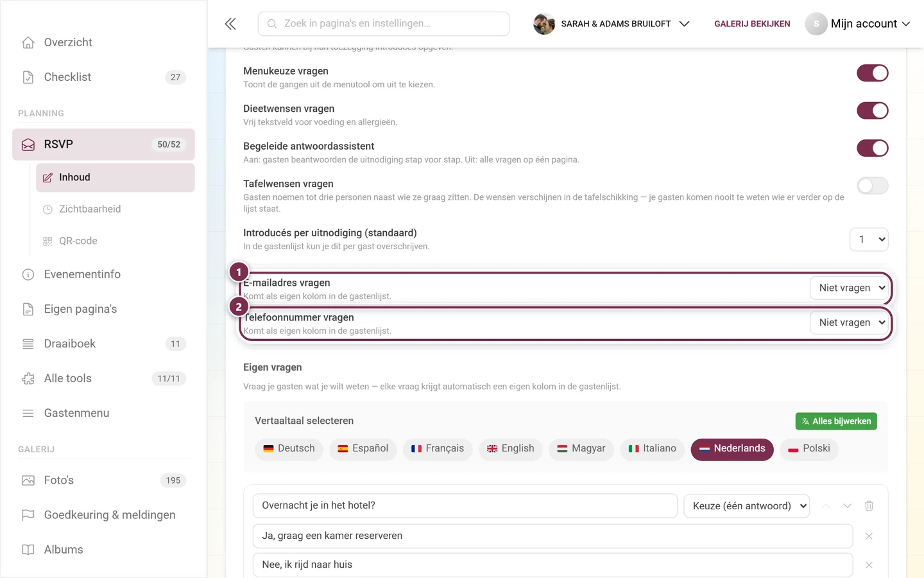Click the QR-code icon in sidebar
Screen dimensions: 924x578
coord(47,241)
